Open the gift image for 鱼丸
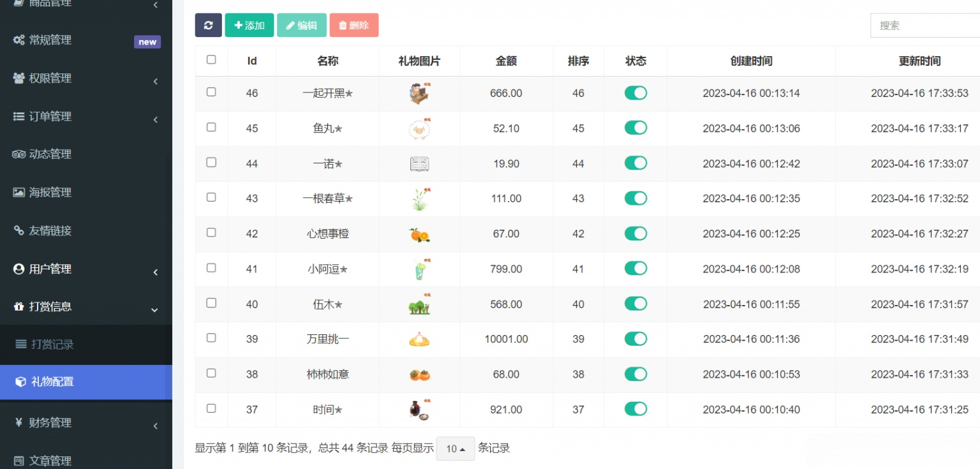Screen dimensions: 980x469 tap(419, 129)
